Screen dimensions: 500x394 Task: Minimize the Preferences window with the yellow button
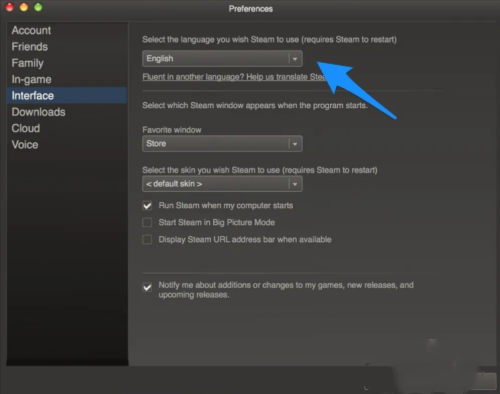tap(24, 7)
